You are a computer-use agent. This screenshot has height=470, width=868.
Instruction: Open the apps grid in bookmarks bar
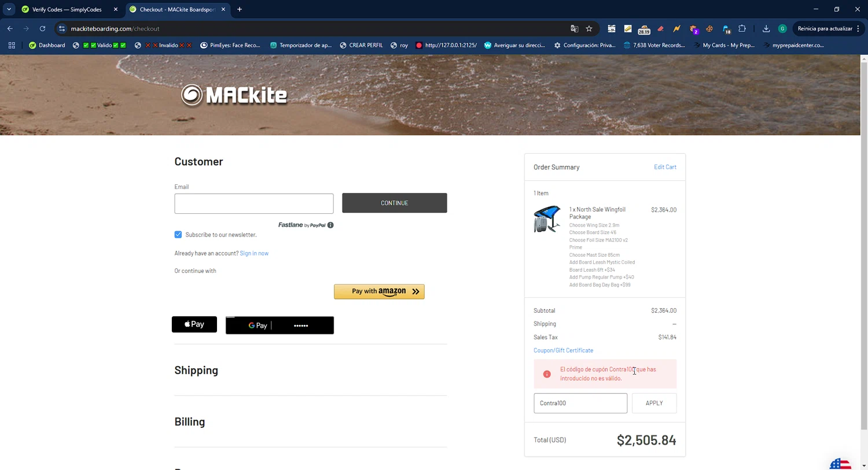12,45
